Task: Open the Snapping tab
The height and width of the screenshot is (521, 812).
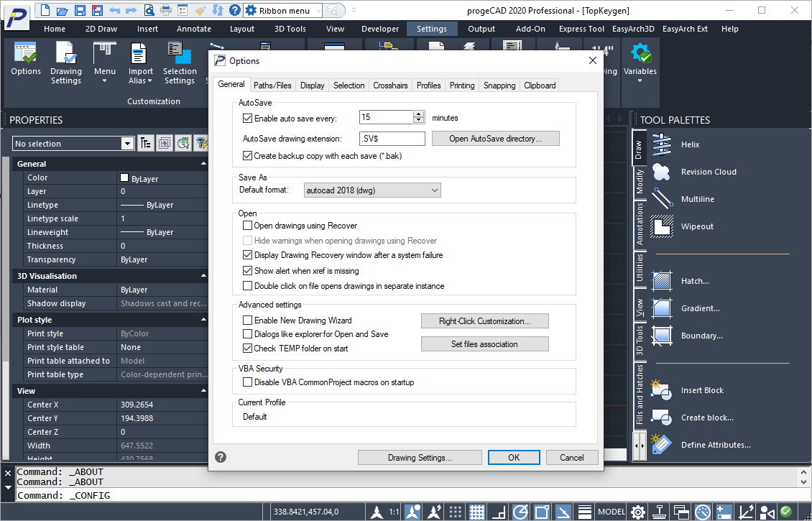Action: coord(499,86)
